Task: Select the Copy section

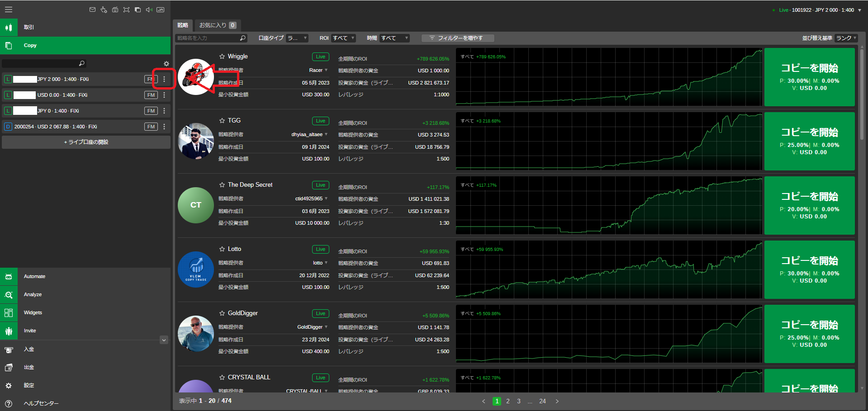Action: [85, 45]
